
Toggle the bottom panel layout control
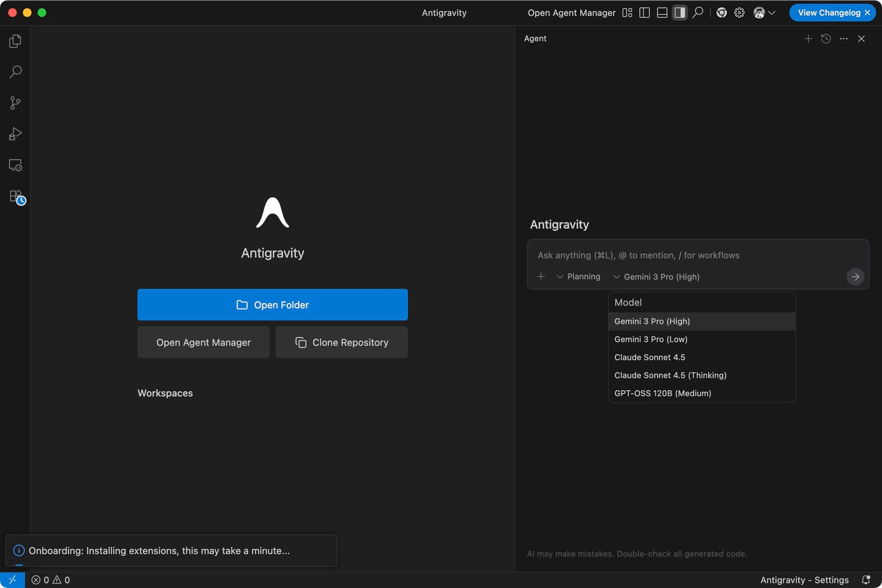pyautogui.click(x=661, y=12)
